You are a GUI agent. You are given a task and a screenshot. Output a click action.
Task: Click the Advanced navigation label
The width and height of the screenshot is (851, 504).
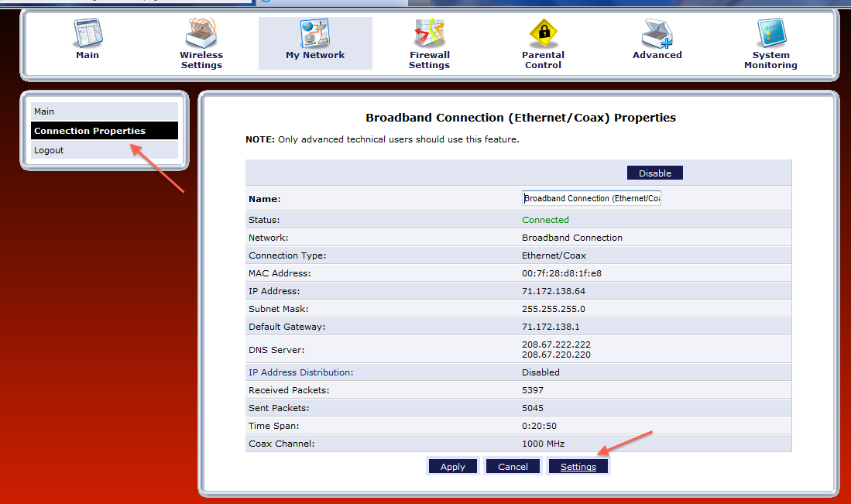coord(657,55)
